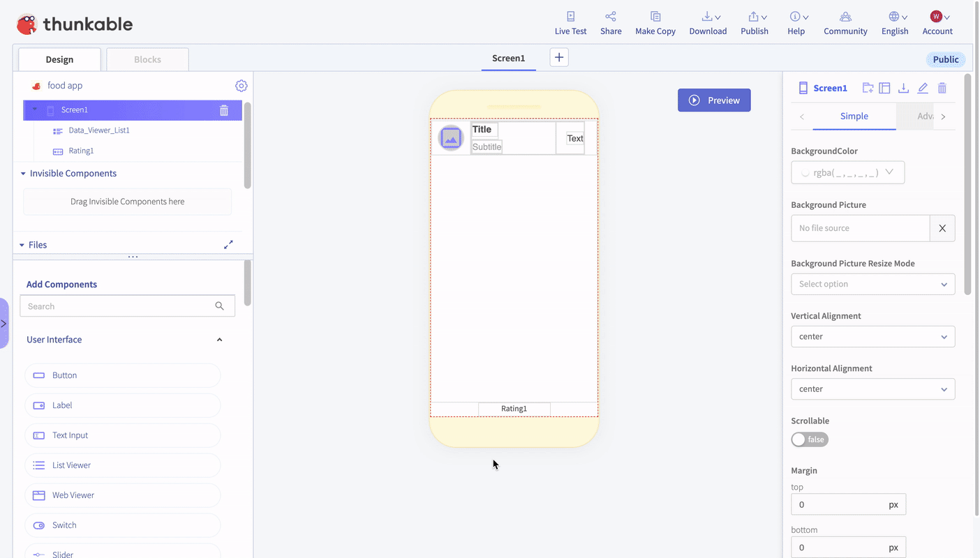980x558 pixels.
Task: Open the BackgroundColor rgba picker
Action: (x=847, y=173)
